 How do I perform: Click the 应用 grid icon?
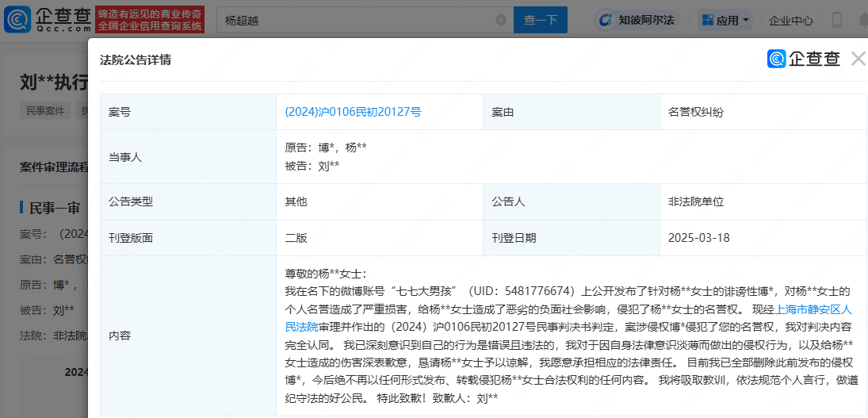click(707, 21)
